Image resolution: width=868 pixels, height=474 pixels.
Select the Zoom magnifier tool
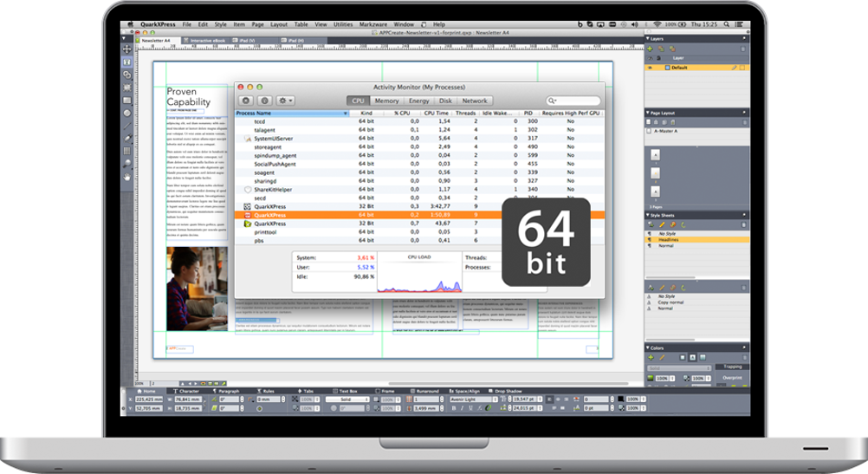pos(126,164)
